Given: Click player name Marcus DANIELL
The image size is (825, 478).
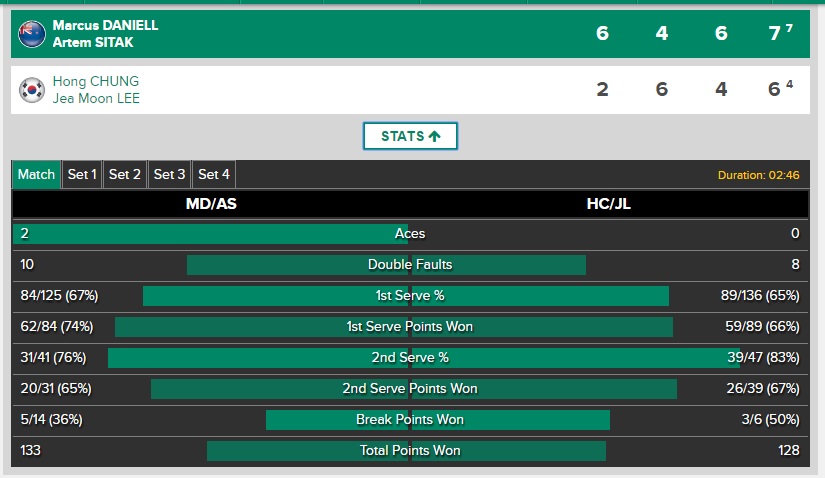Looking at the screenshot, I should click(x=105, y=25).
